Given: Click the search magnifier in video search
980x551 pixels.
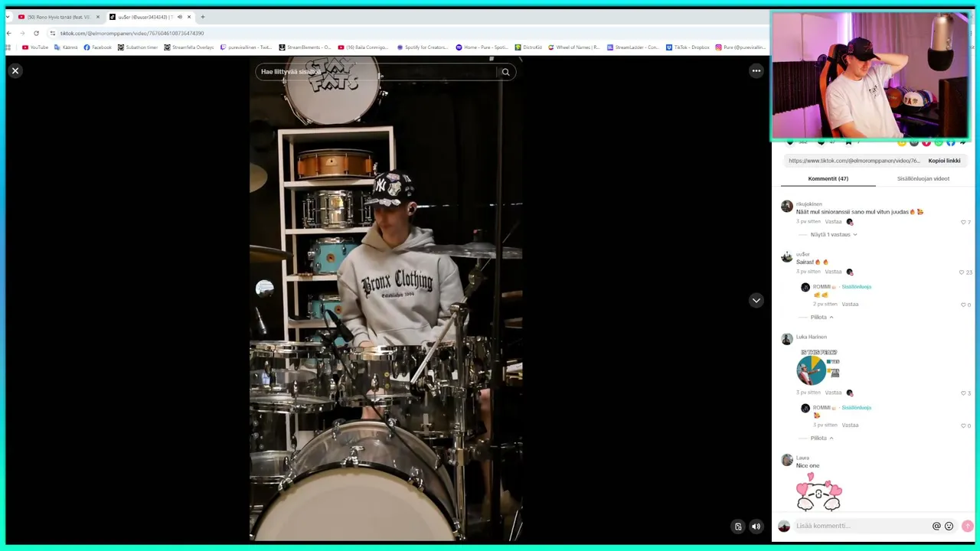Looking at the screenshot, I should (505, 72).
